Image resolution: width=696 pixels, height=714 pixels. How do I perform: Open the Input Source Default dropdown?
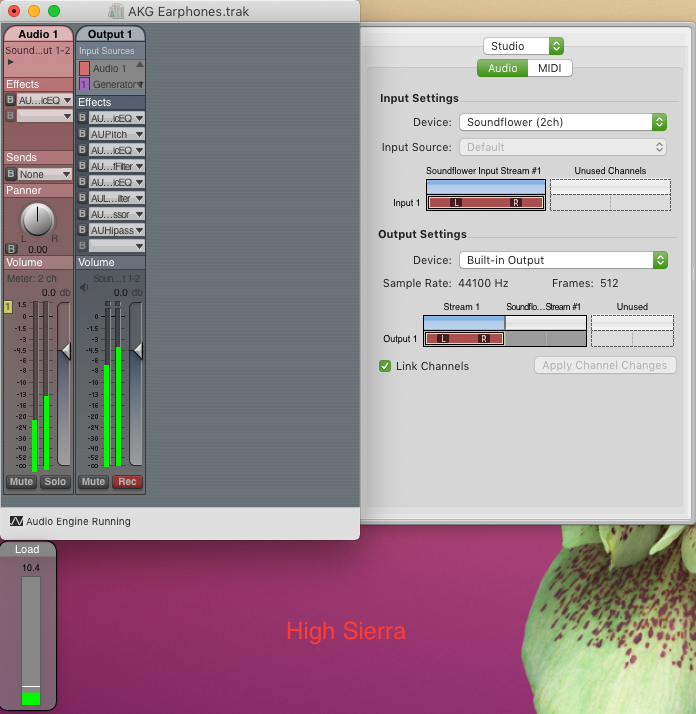click(563, 147)
